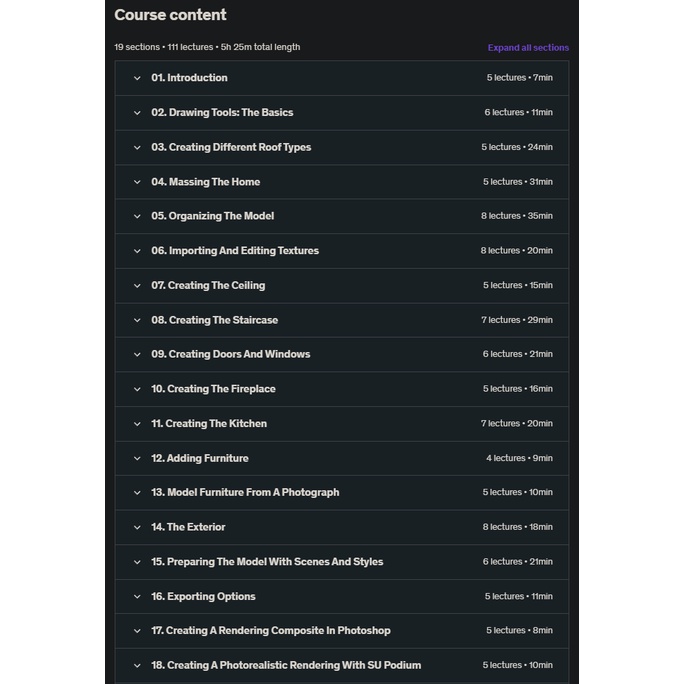Expand chevron for Model Furniture From A Photograph
This screenshot has width=684, height=684.
coord(137,493)
